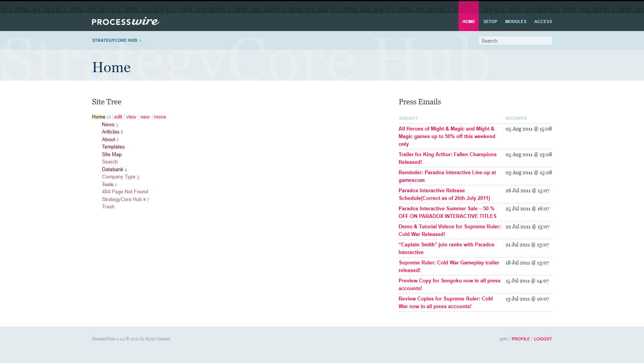
Task: Click the StrategyCore Hub breadcrumb
Action: [115, 40]
